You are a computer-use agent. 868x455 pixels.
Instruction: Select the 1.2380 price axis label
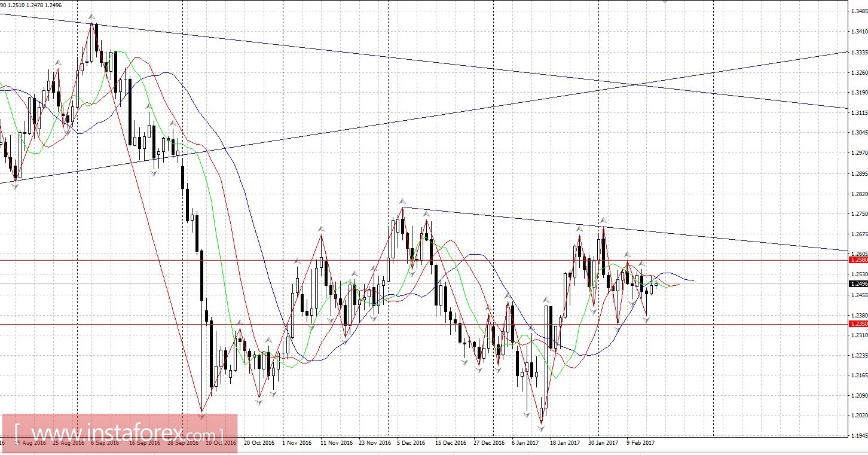(858, 316)
